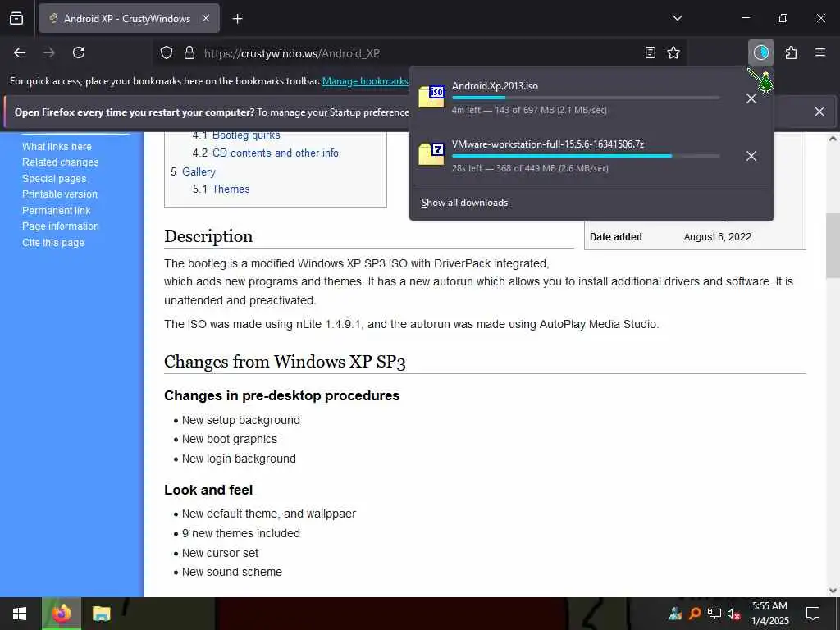This screenshot has height=630, width=840.
Task: Click the Manage bookmarks link
Action: click(x=365, y=81)
